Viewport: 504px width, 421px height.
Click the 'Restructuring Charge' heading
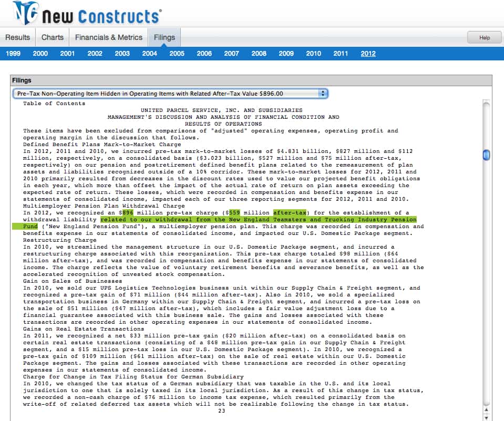(x=59, y=240)
